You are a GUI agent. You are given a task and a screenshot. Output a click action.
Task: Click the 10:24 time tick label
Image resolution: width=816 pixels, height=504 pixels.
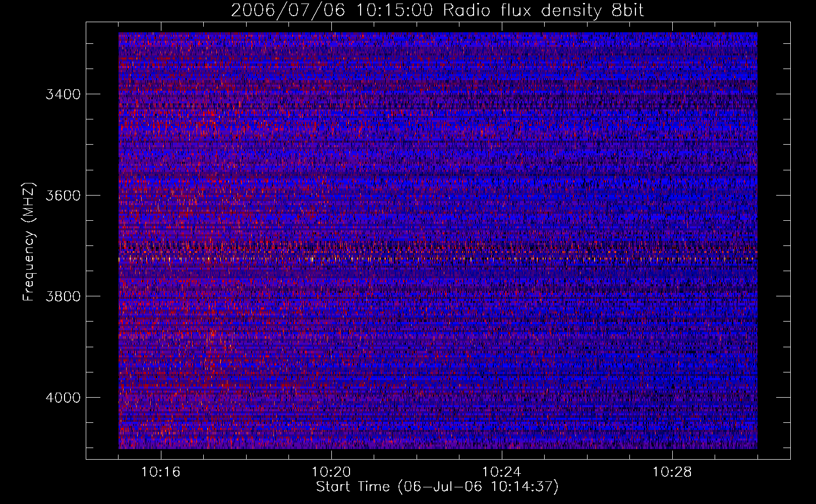click(502, 472)
